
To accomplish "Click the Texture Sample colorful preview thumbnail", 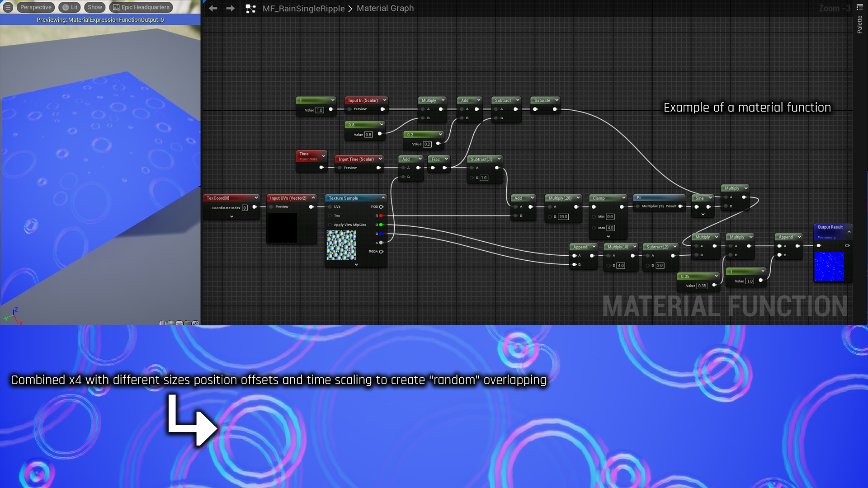I will tap(341, 245).
